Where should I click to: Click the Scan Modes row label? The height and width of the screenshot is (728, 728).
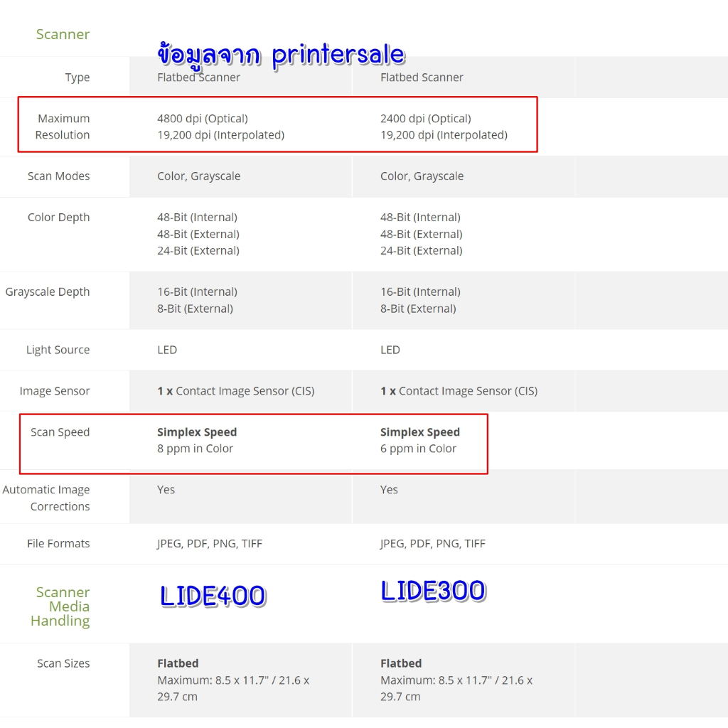(58, 176)
